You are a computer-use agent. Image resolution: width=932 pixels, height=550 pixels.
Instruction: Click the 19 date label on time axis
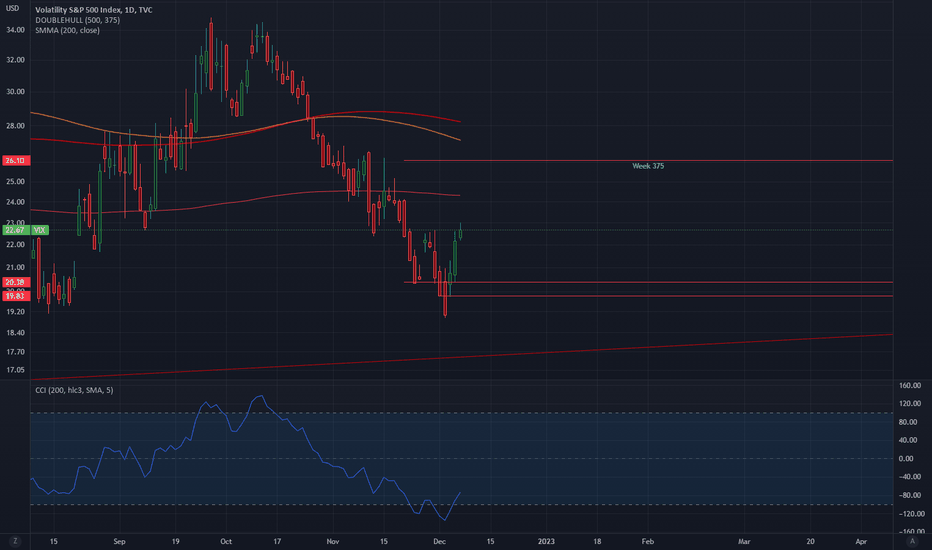coord(175,542)
